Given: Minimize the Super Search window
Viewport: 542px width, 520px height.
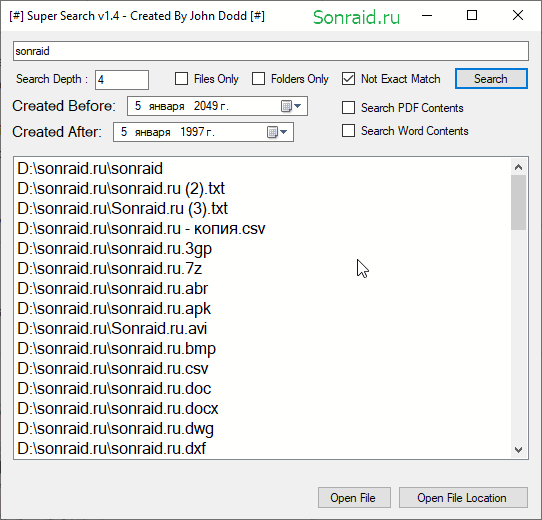Looking at the screenshot, I should 427,16.
